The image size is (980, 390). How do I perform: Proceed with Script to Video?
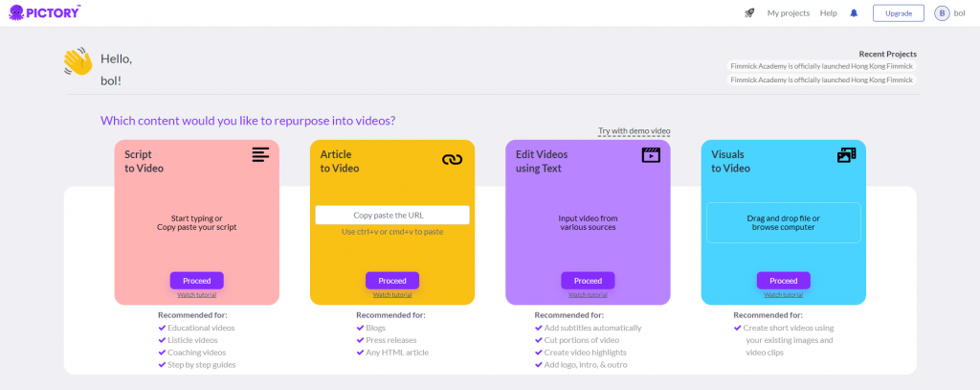197,281
